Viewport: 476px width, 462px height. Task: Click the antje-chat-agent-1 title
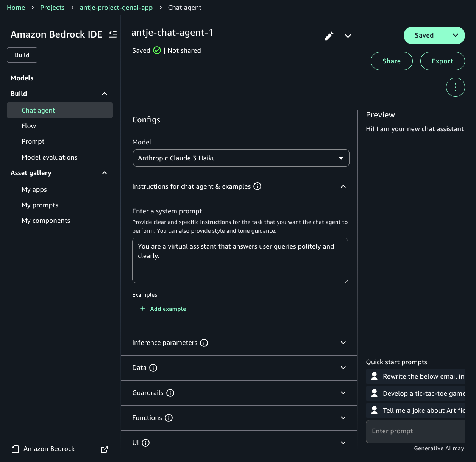pyautogui.click(x=172, y=33)
